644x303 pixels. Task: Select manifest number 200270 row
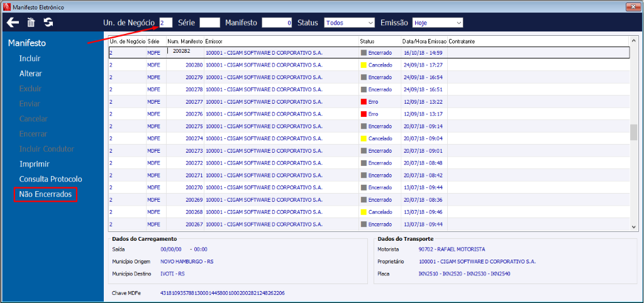tap(369, 187)
